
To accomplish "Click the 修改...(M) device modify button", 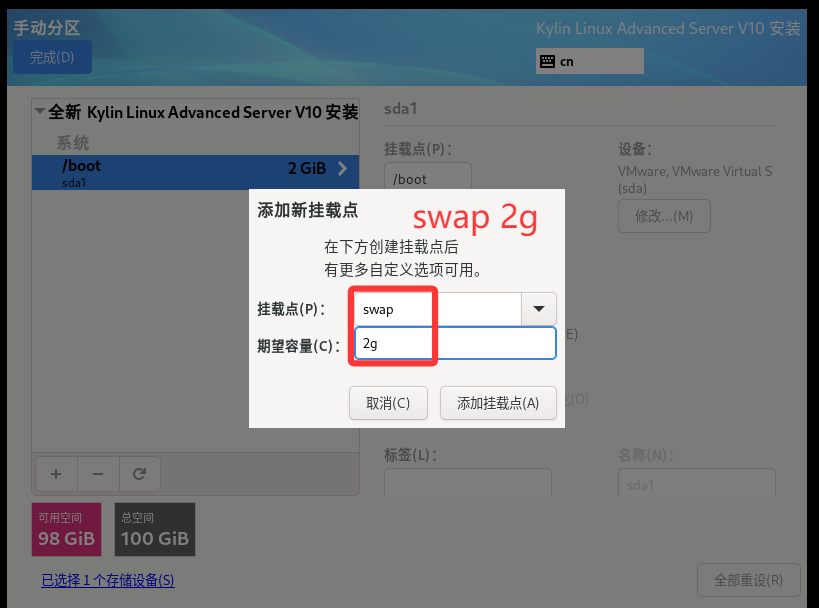I will click(x=664, y=216).
